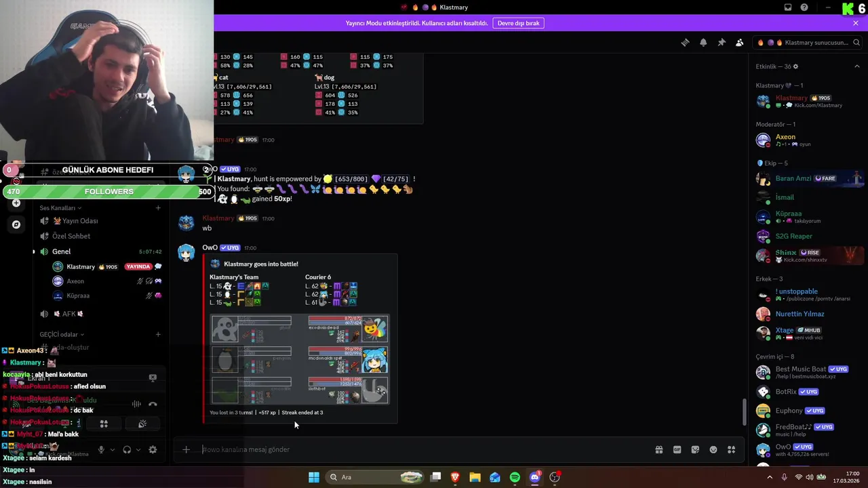Join the AFK voice channel

[x=100, y=314]
